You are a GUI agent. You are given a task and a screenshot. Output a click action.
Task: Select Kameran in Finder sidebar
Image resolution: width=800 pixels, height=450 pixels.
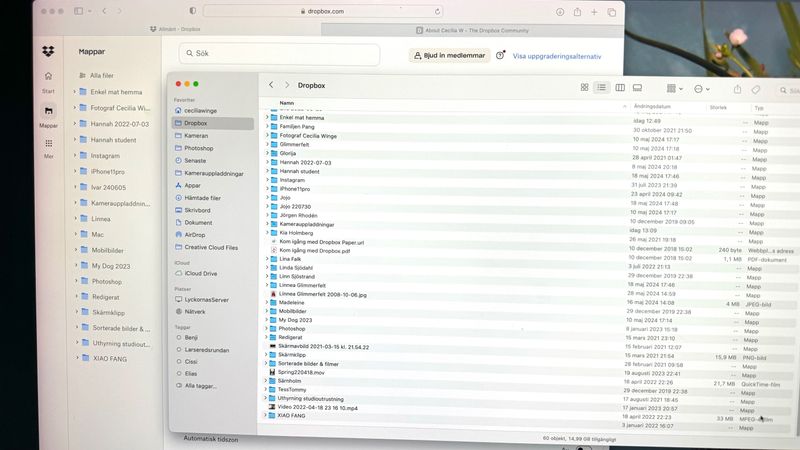pyautogui.click(x=196, y=136)
